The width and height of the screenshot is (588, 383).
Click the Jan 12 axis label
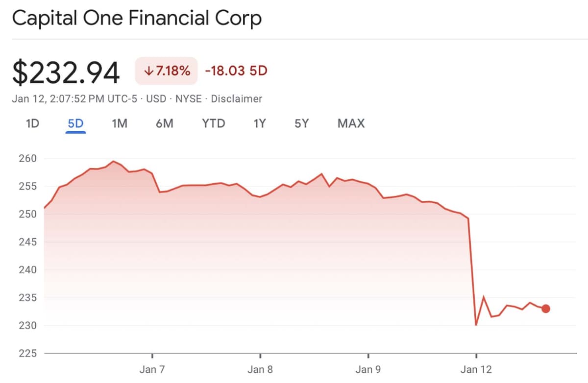pyautogui.click(x=476, y=369)
